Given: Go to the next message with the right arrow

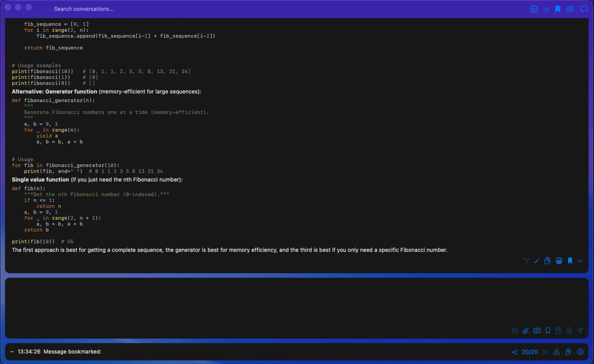Looking at the screenshot, I should (544, 352).
